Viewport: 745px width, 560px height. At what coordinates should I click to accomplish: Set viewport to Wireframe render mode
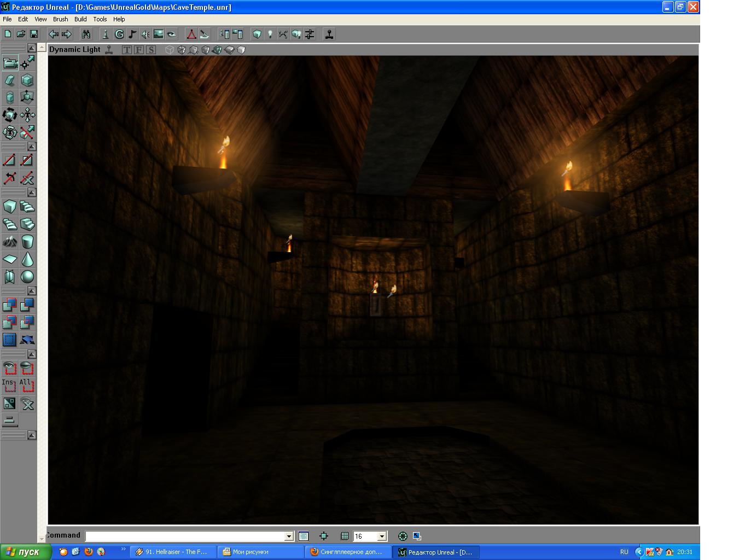coord(170,50)
